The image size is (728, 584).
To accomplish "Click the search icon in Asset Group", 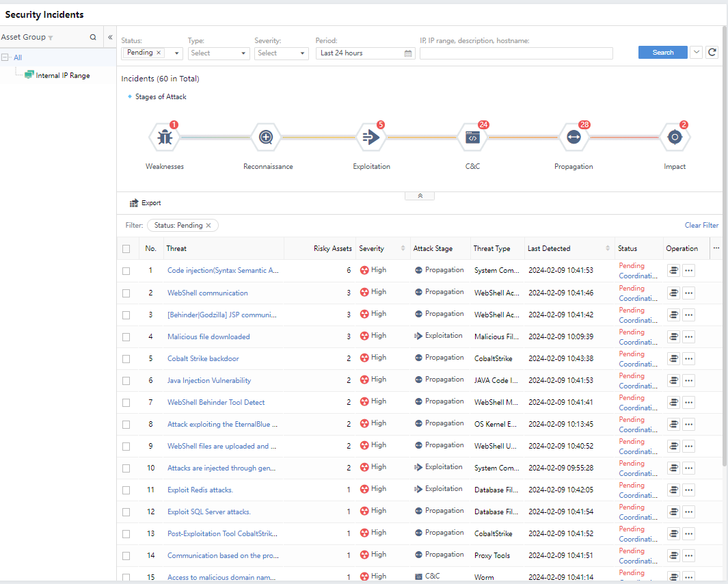I will [93, 38].
